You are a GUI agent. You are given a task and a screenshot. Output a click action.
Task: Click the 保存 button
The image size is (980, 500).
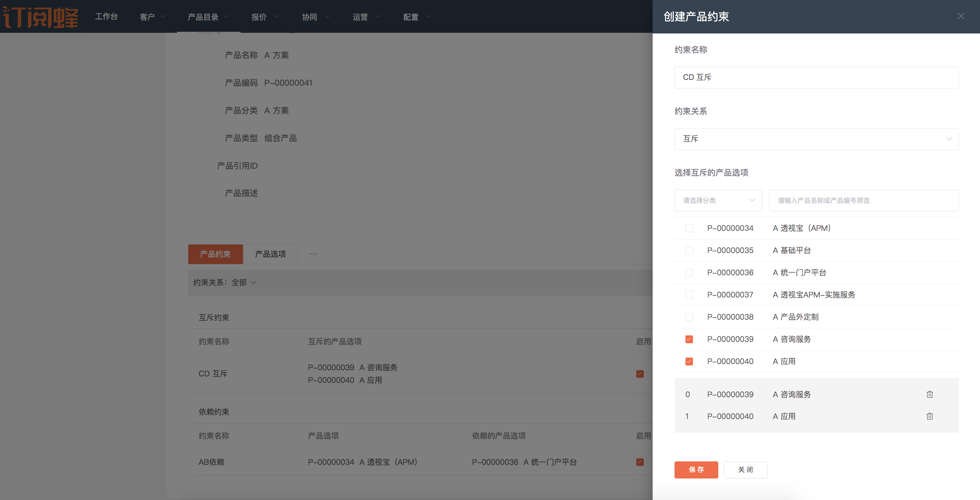point(696,470)
